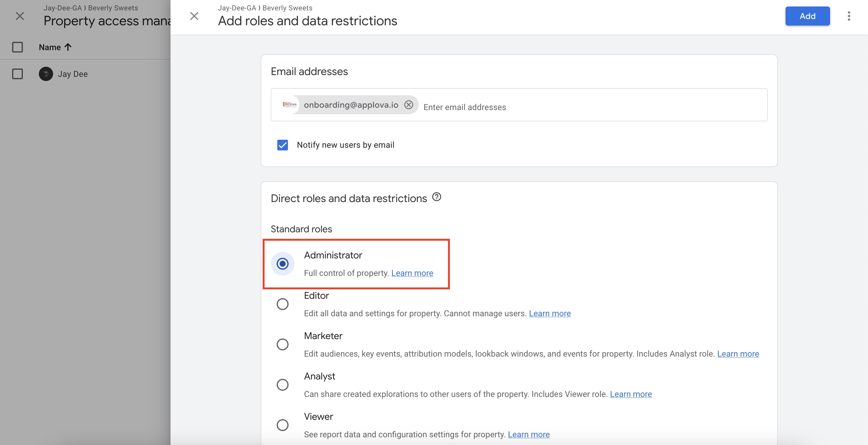868x445 pixels.
Task: Uncheck Notify new users by email
Action: (282, 145)
